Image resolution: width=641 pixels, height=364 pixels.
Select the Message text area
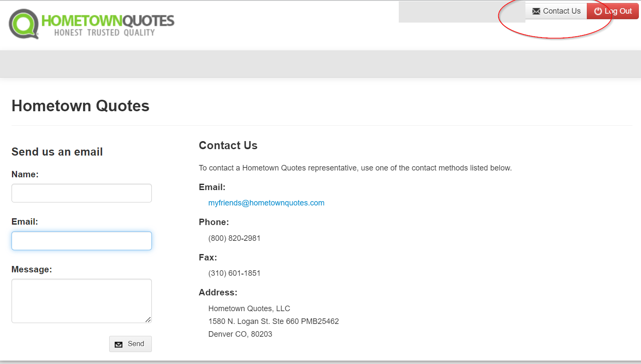pos(81,300)
